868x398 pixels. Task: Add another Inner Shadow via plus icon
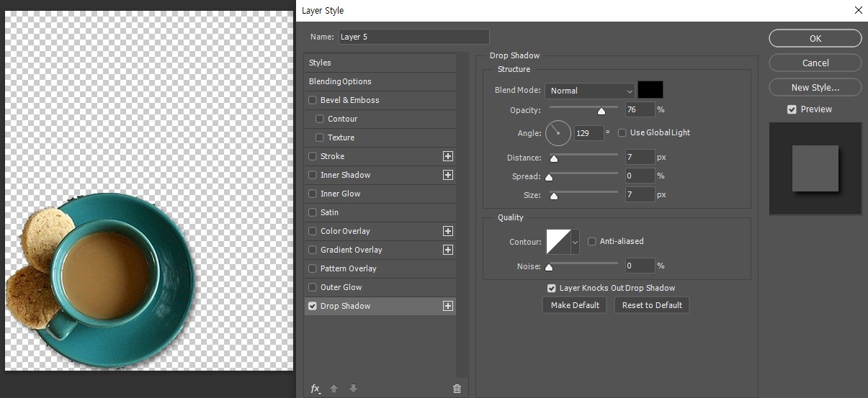[448, 175]
